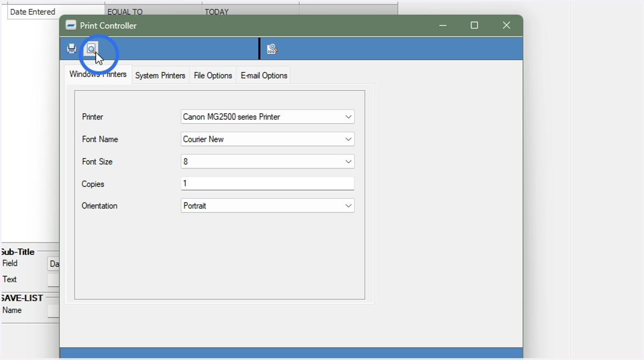Click SAVE-LIST Name input in background window
644x360 pixels.
tap(53, 311)
